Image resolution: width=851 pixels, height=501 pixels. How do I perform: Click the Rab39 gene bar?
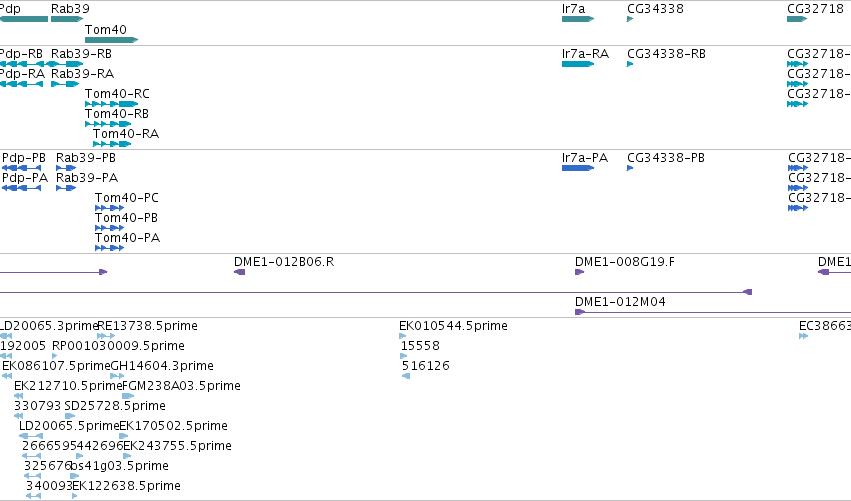[67, 19]
